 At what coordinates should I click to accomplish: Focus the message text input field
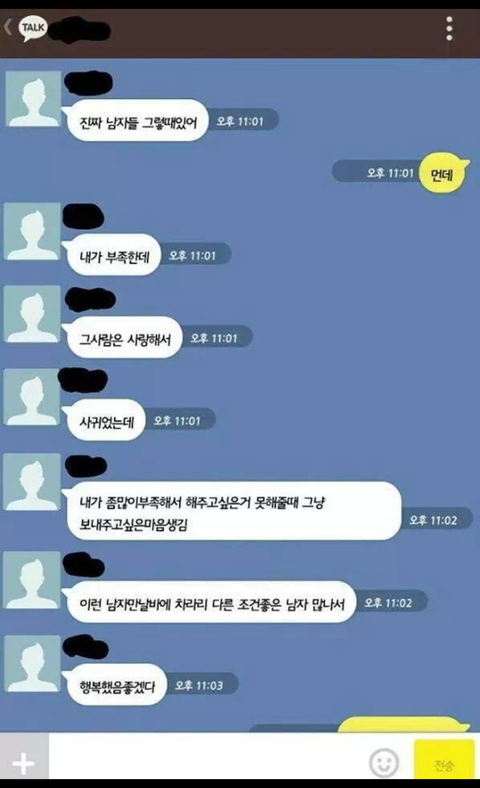(x=209, y=757)
